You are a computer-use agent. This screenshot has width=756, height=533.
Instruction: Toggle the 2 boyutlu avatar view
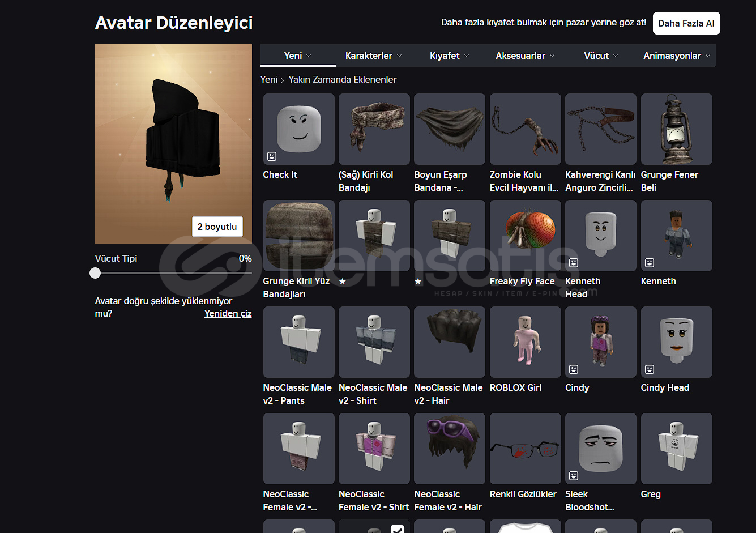click(217, 227)
